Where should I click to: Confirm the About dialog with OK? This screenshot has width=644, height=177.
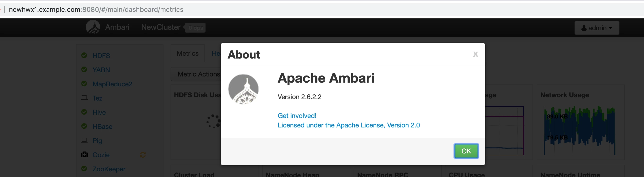tap(466, 151)
